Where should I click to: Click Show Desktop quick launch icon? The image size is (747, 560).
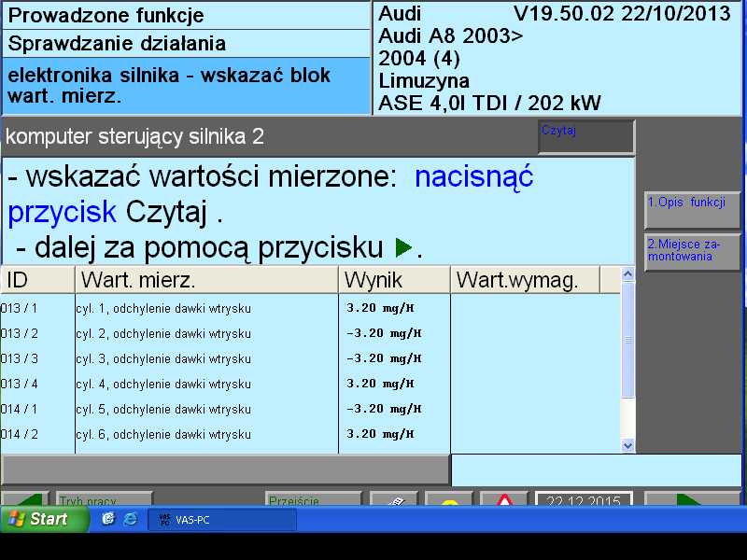108,519
